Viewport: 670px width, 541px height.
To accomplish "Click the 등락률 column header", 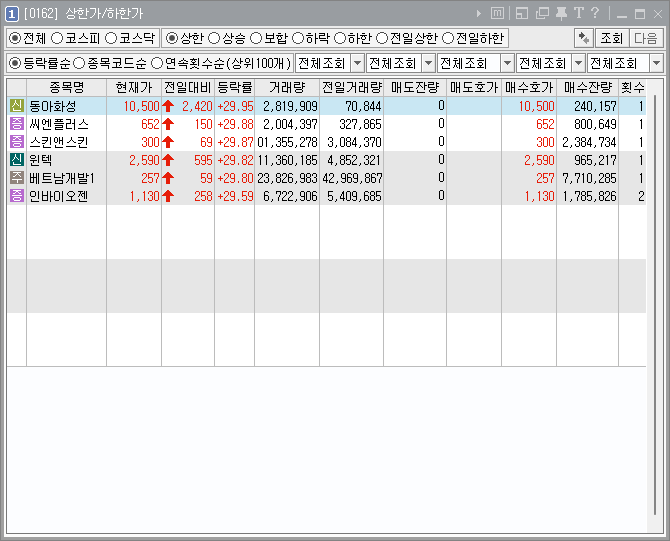I will click(x=235, y=88).
